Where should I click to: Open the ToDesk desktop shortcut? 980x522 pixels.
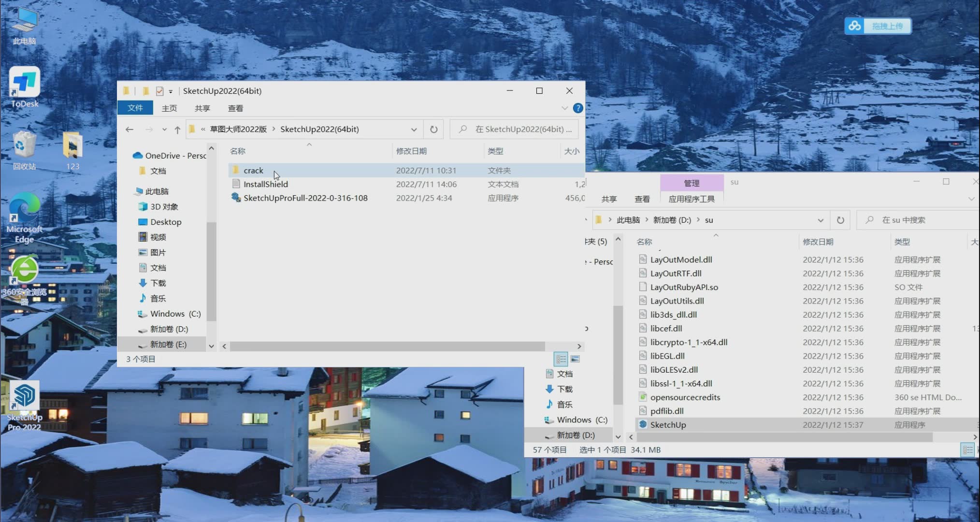(x=24, y=87)
